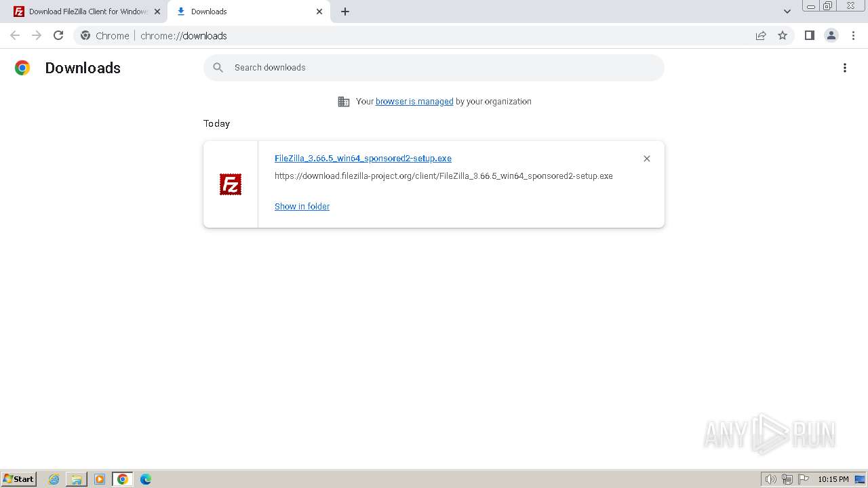Click the Show desktop button in the tray

pyautogui.click(x=860, y=479)
